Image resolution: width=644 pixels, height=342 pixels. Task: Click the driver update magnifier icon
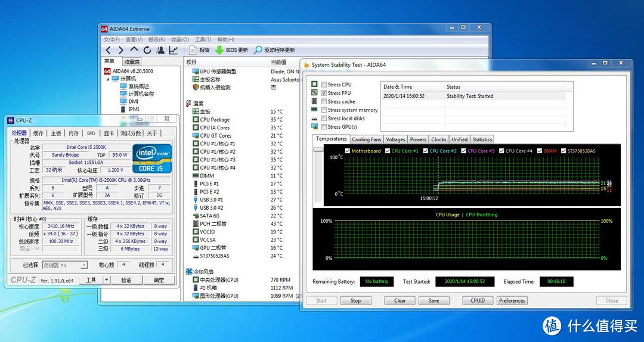coord(258,50)
